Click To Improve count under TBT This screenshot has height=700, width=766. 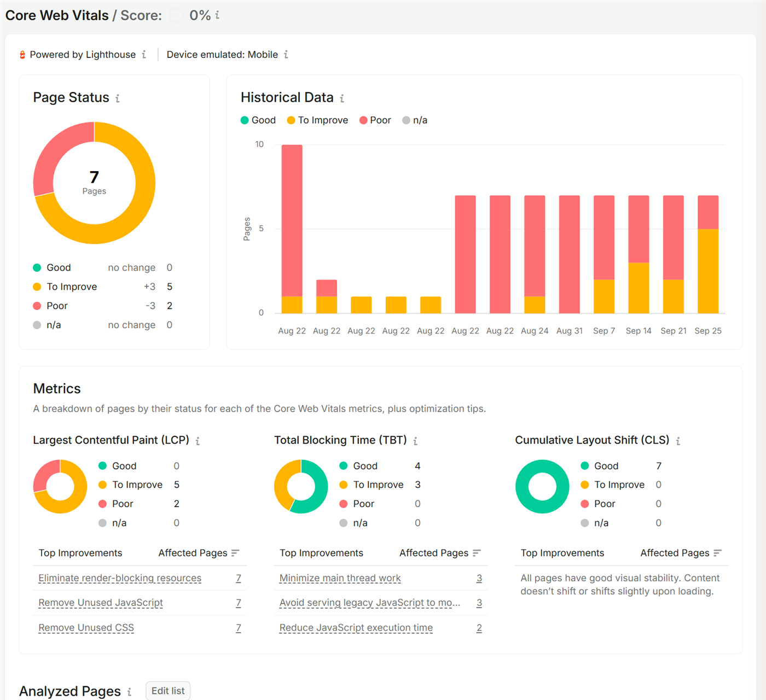click(x=417, y=485)
